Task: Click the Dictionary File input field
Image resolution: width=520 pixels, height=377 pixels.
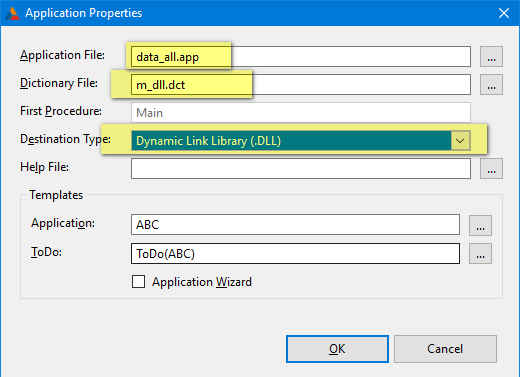Action: [301, 85]
